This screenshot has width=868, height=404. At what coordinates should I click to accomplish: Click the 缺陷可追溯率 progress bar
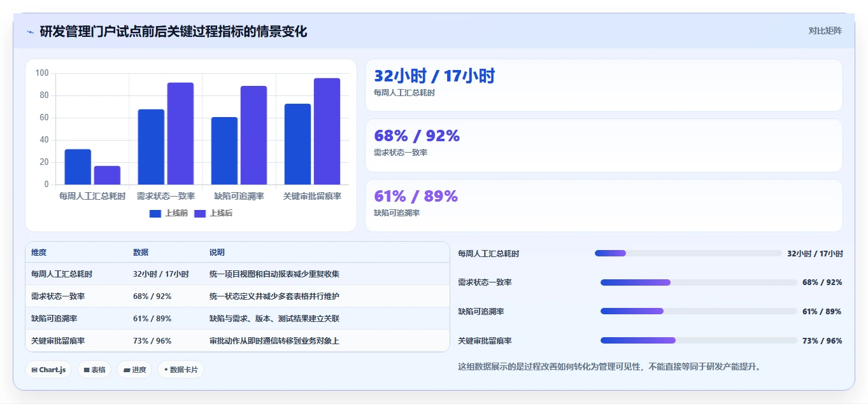(x=699, y=311)
